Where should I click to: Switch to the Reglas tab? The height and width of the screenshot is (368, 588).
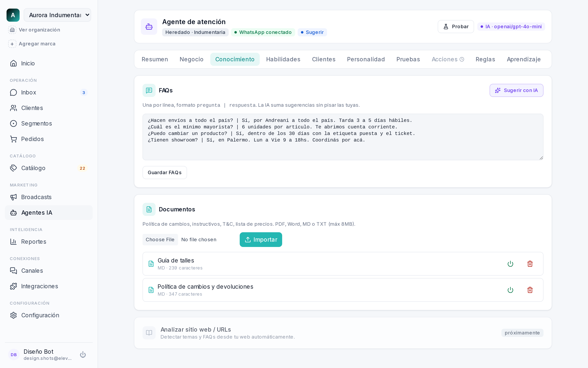(485, 59)
